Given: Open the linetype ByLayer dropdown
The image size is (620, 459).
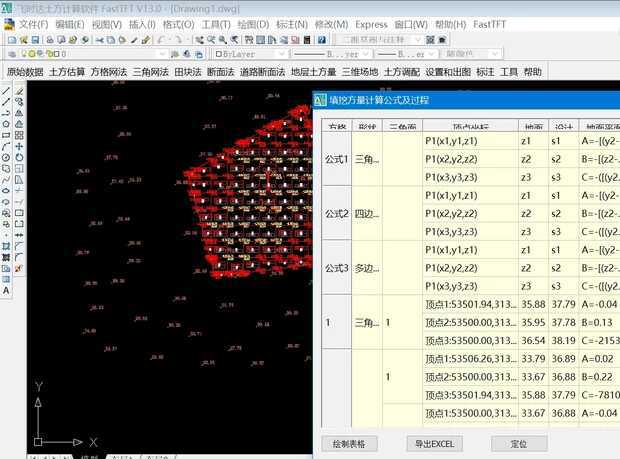Looking at the screenshot, I should [366, 54].
